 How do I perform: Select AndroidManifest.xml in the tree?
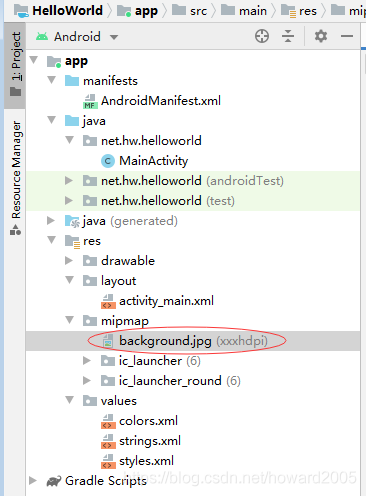[x=161, y=101]
